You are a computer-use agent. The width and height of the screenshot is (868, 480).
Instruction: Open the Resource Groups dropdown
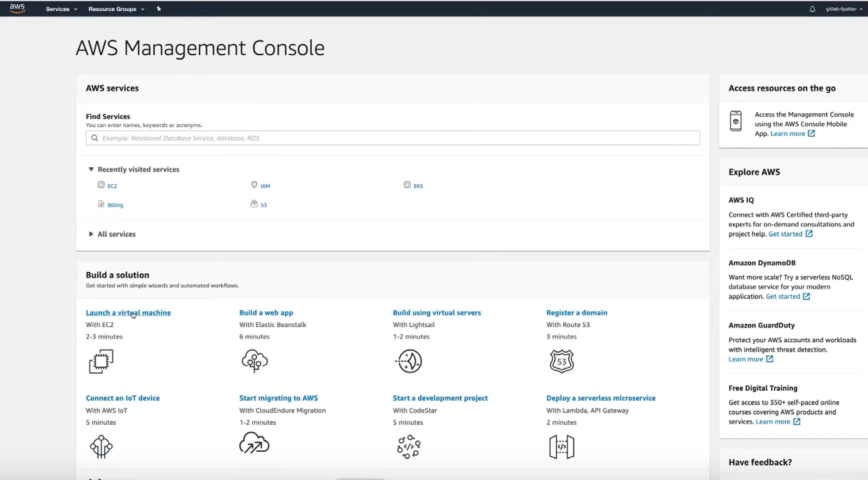[x=116, y=9]
